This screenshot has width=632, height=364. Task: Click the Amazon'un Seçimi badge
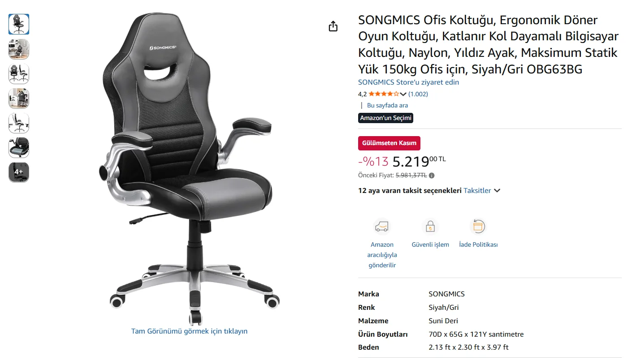point(385,118)
